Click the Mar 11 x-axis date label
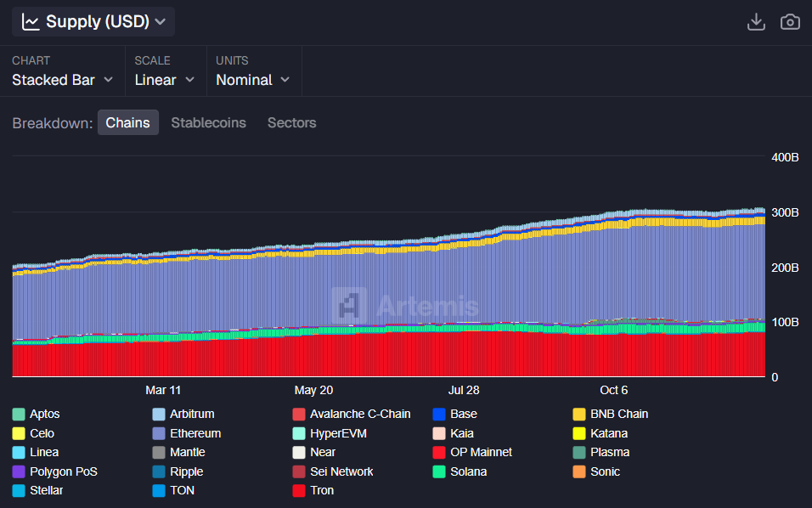Viewport: 812px width, 508px height. [163, 391]
